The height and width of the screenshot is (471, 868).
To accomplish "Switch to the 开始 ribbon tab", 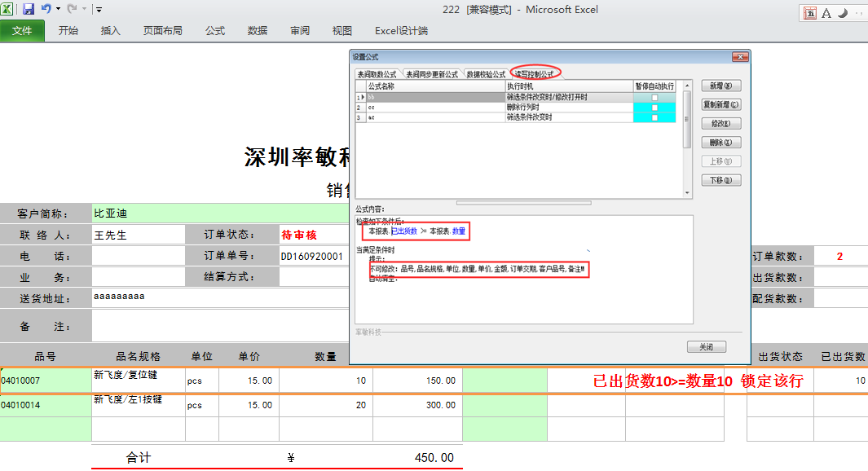I will click(x=68, y=30).
